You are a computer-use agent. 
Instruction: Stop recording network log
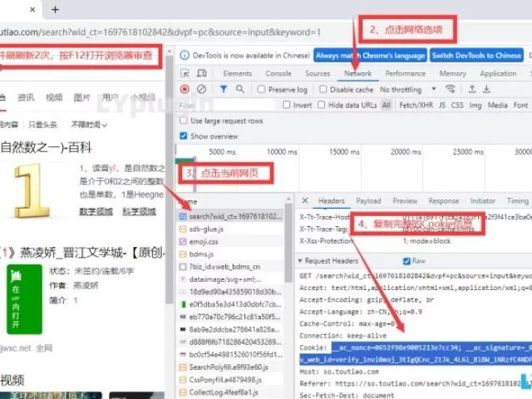point(185,89)
